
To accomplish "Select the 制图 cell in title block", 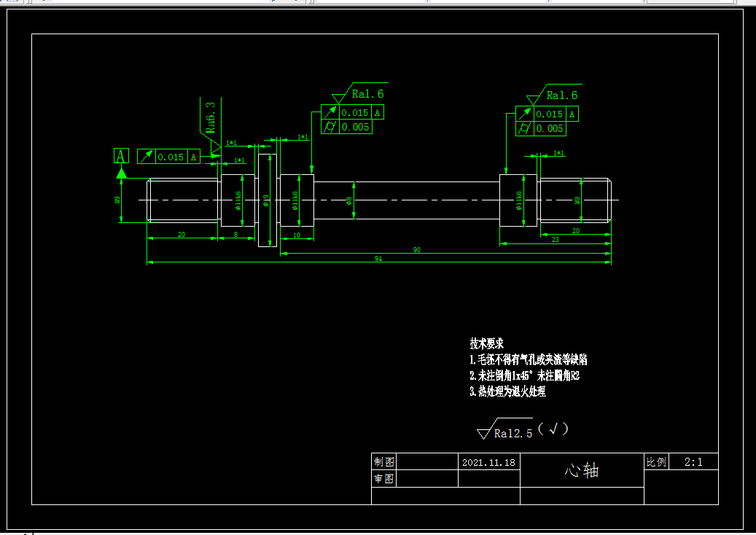I will [x=383, y=461].
